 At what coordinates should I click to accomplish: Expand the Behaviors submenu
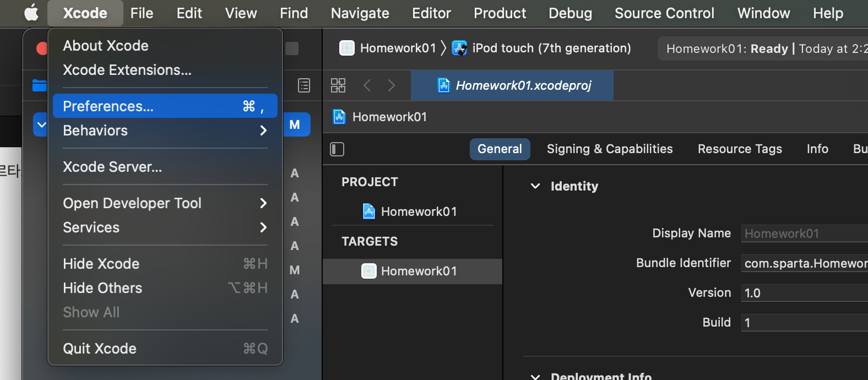[x=165, y=131]
